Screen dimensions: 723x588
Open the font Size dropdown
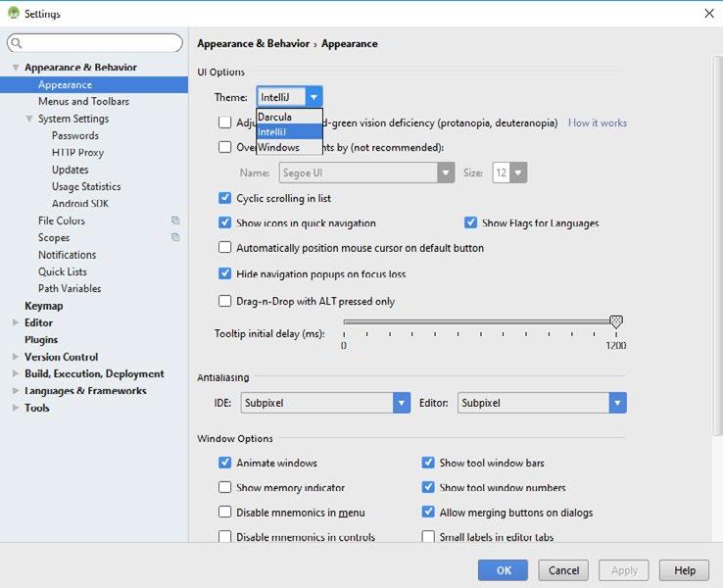coord(518,172)
